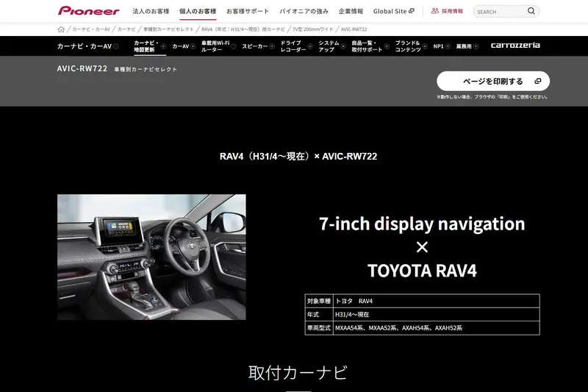Click breadcrumb 7V型 200mmワイド
The image size is (588, 392).
313,29
